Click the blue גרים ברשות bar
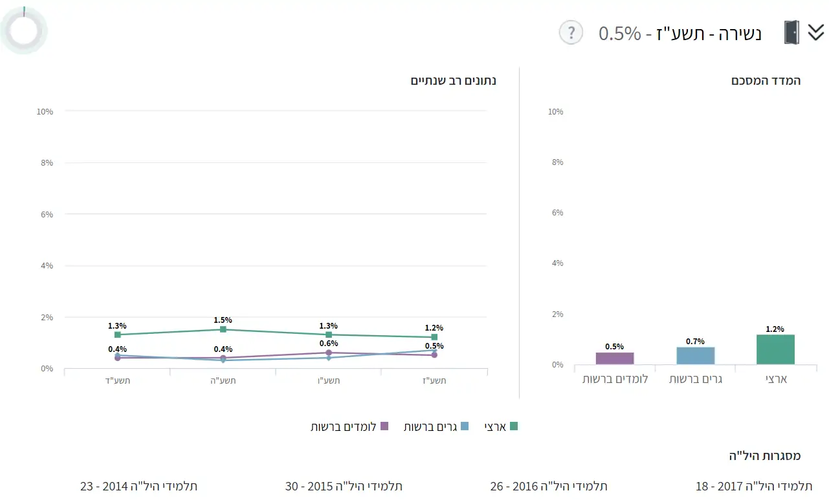 tap(696, 356)
